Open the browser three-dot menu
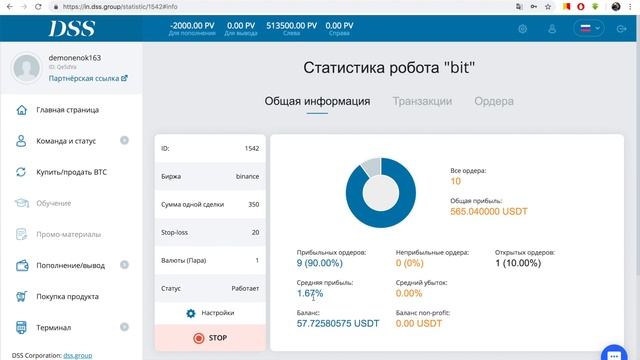 [631, 7]
